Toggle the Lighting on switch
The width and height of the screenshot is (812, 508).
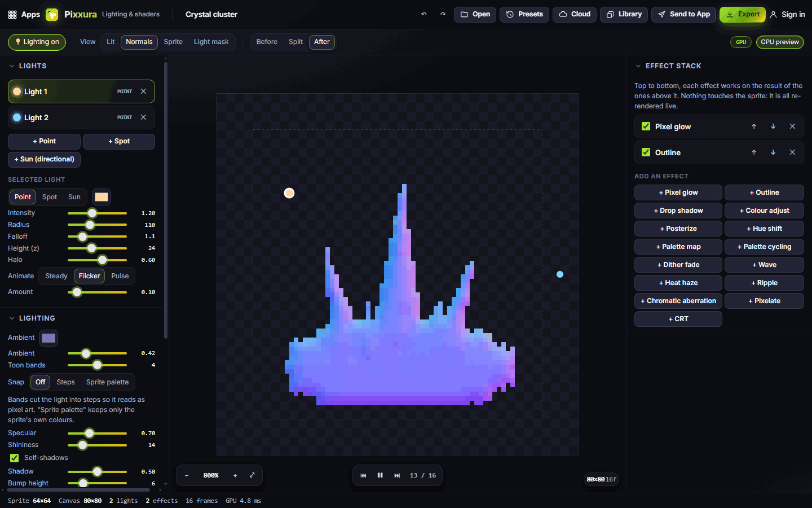click(x=37, y=42)
